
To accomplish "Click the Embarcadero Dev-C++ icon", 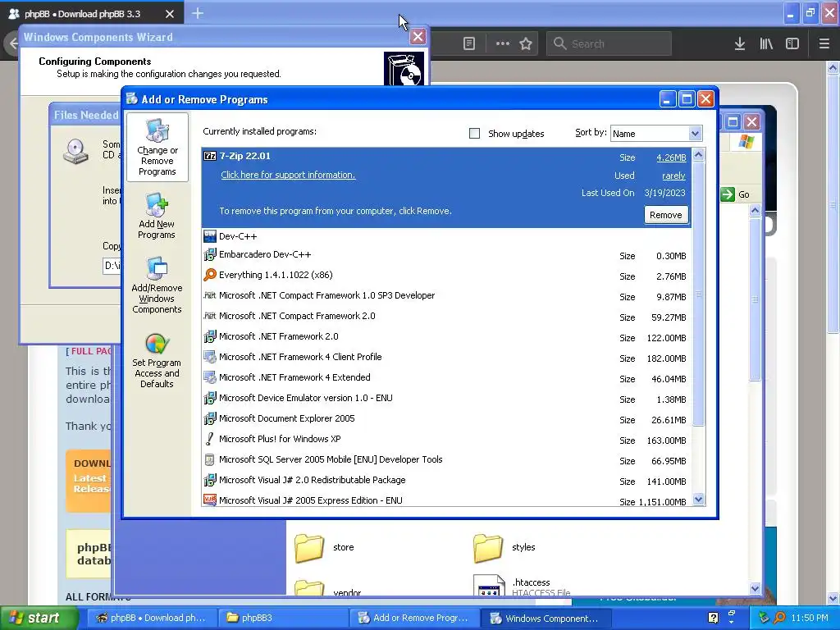I will pos(210,254).
